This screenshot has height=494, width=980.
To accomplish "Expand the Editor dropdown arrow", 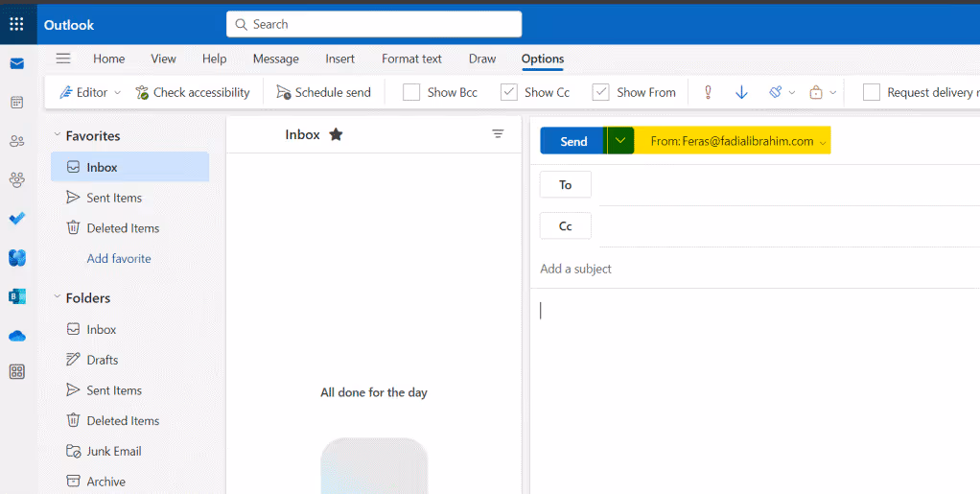I will (x=117, y=92).
